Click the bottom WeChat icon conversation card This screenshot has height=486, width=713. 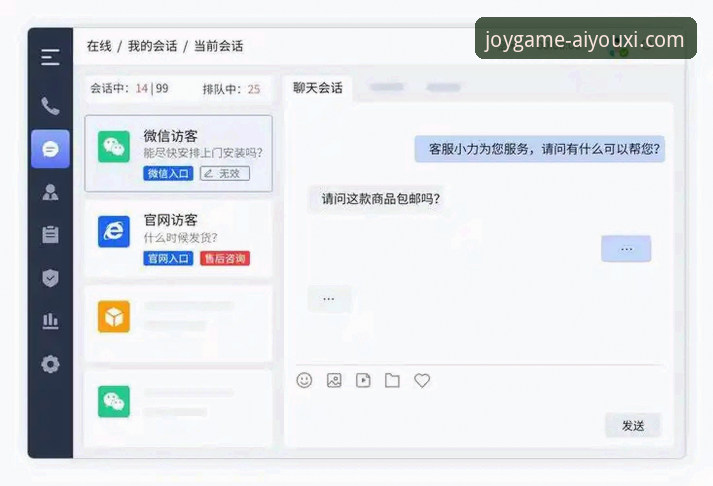pos(179,407)
